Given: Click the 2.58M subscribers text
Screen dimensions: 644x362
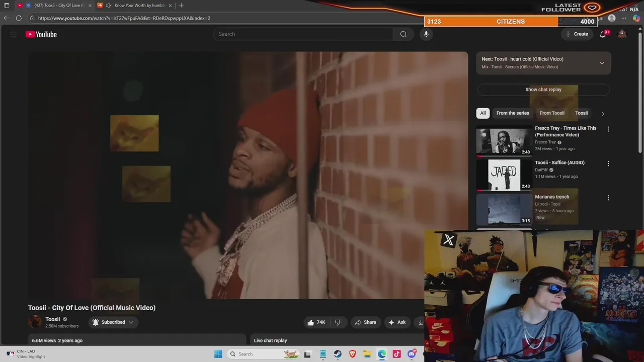Looking at the screenshot, I should (62, 326).
